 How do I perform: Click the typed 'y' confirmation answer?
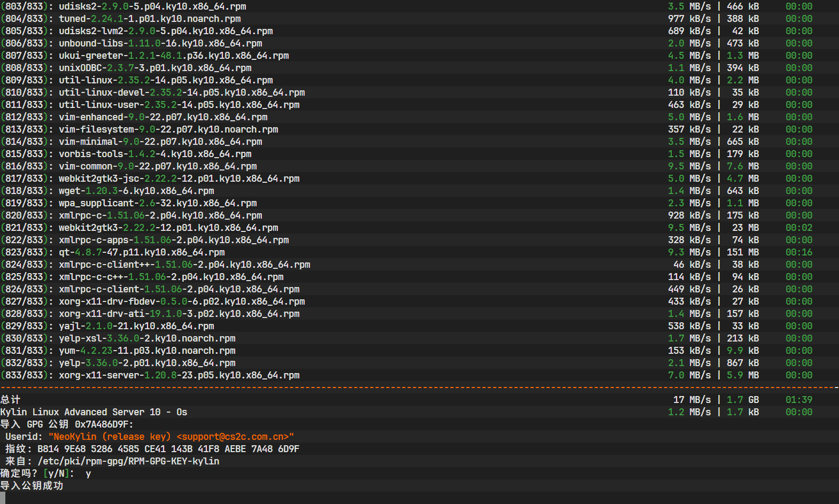pyautogui.click(x=88, y=474)
